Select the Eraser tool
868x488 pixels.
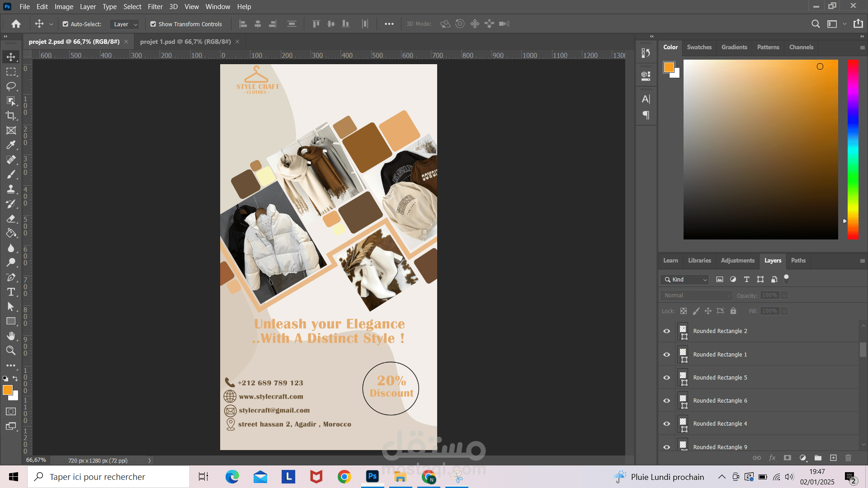point(11,219)
